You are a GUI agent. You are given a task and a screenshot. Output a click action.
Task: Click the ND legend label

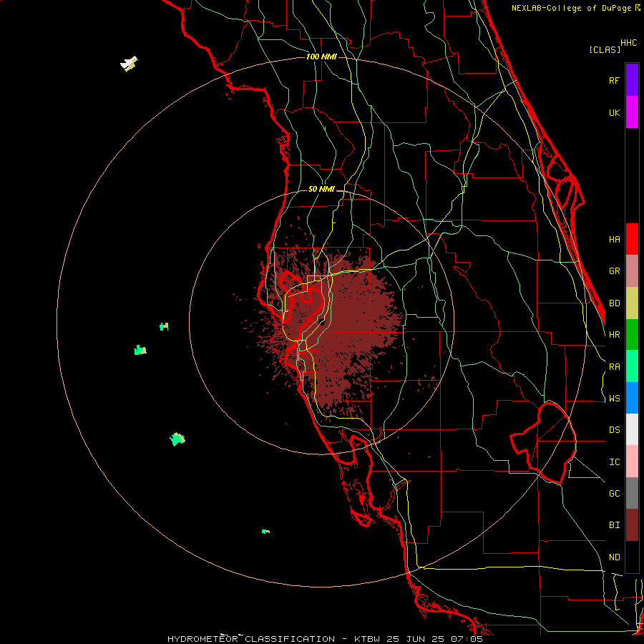(614, 557)
